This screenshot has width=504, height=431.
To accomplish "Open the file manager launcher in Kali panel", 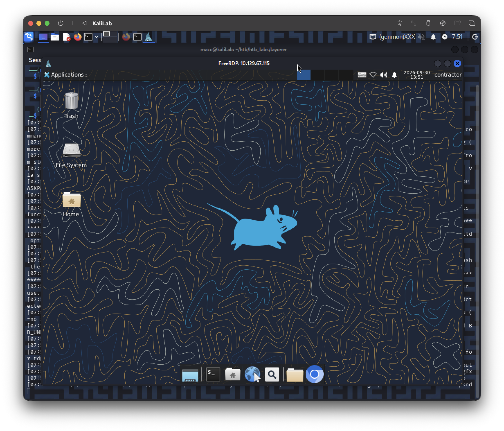I will [x=55, y=37].
